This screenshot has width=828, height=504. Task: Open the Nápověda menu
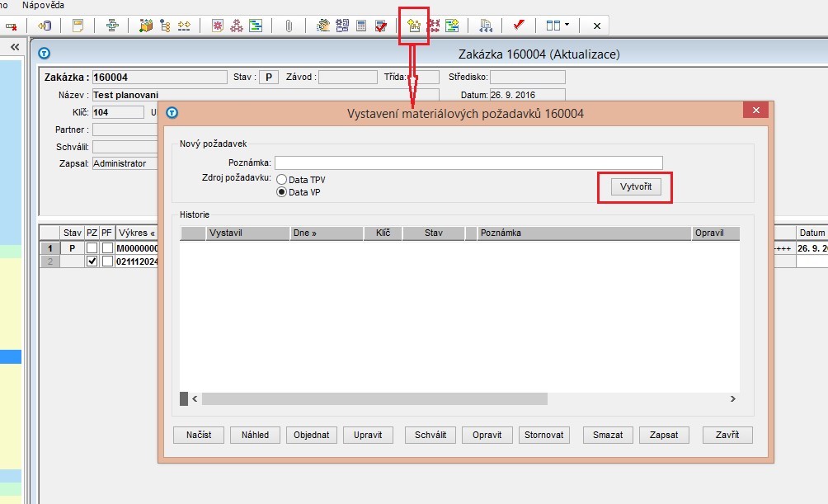point(44,5)
